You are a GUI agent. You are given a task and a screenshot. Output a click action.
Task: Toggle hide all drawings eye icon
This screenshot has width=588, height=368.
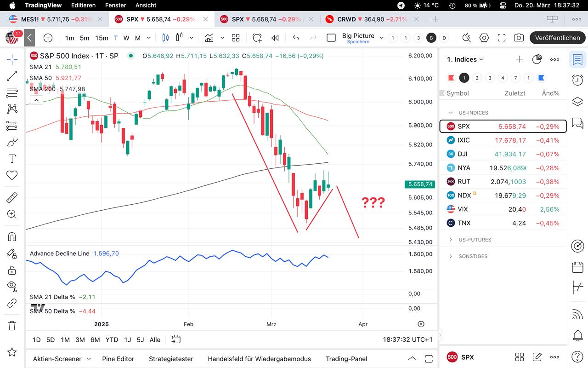[x=12, y=285]
